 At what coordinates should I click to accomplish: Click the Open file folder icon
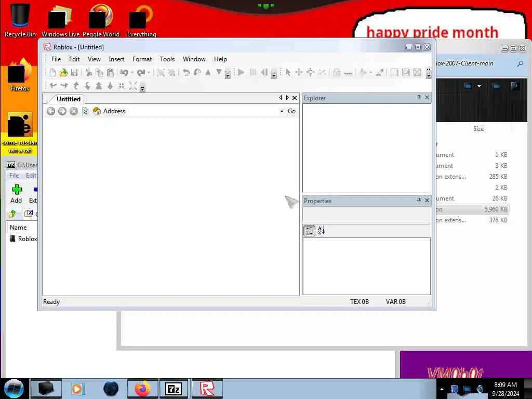[63, 72]
